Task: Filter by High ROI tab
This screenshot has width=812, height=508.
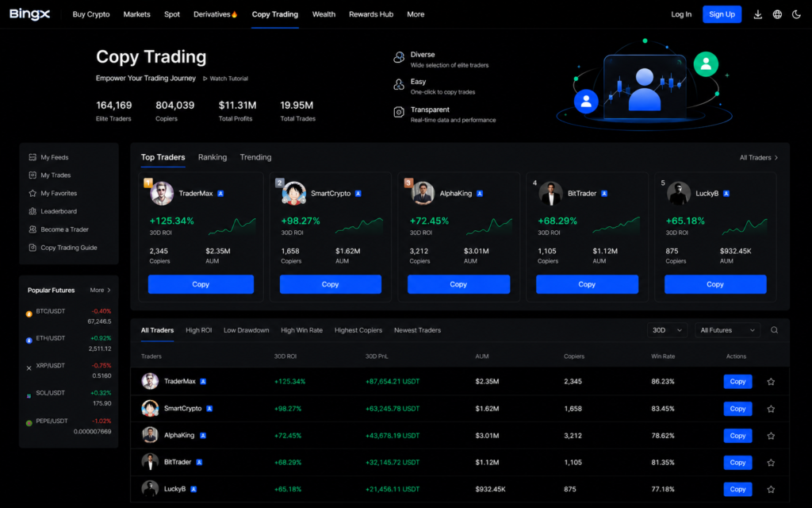Action: click(x=199, y=330)
